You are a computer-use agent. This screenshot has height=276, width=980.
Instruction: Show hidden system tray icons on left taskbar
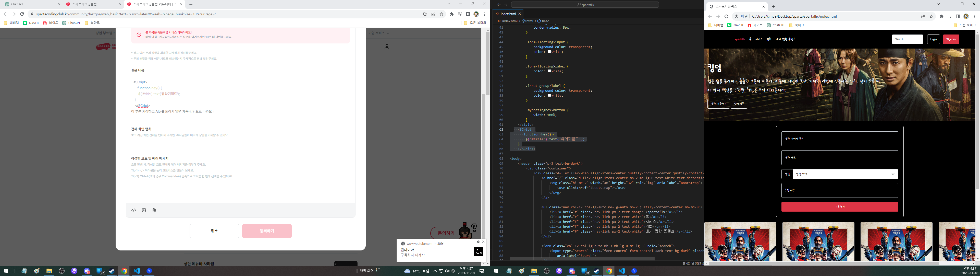point(435,271)
